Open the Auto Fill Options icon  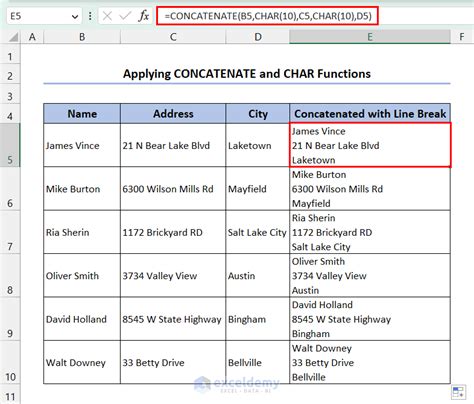point(458,392)
